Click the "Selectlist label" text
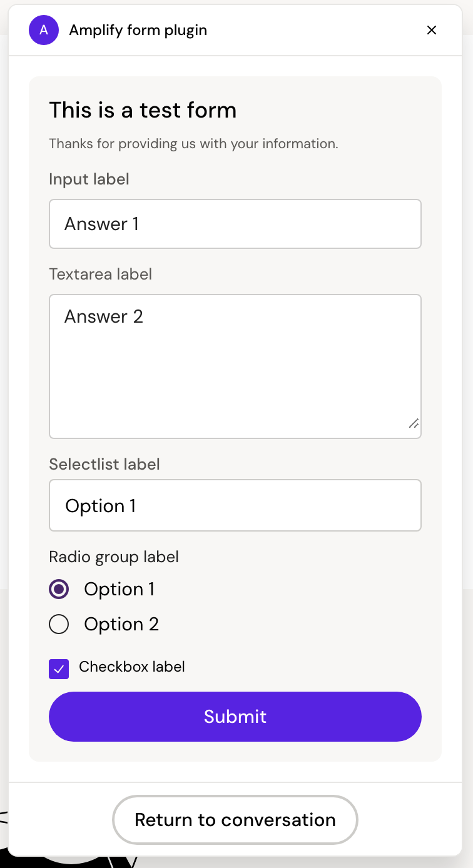Screen dimensions: 473x868 click(104, 465)
